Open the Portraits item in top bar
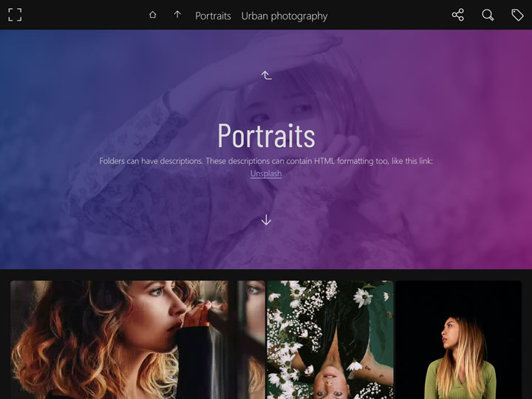 pos(213,16)
